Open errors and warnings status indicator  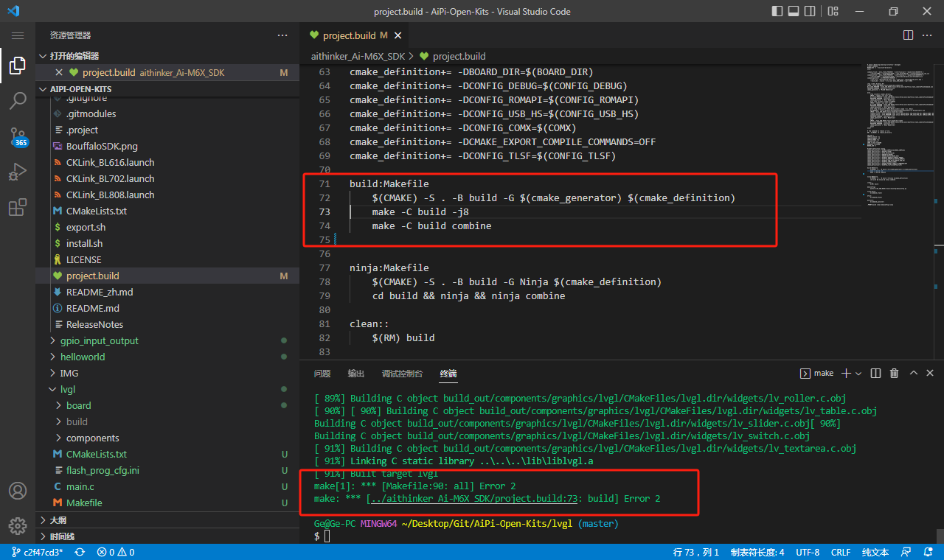pos(116,552)
